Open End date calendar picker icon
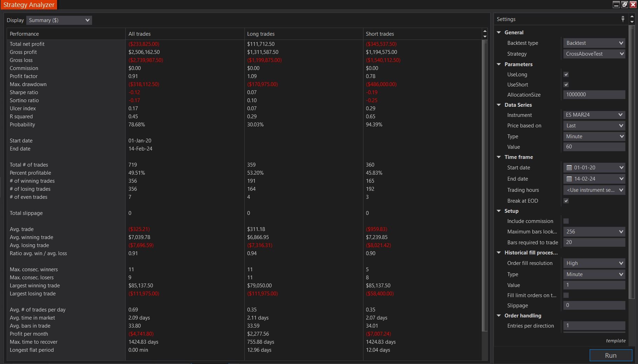The width and height of the screenshot is (638, 364). [x=569, y=179]
